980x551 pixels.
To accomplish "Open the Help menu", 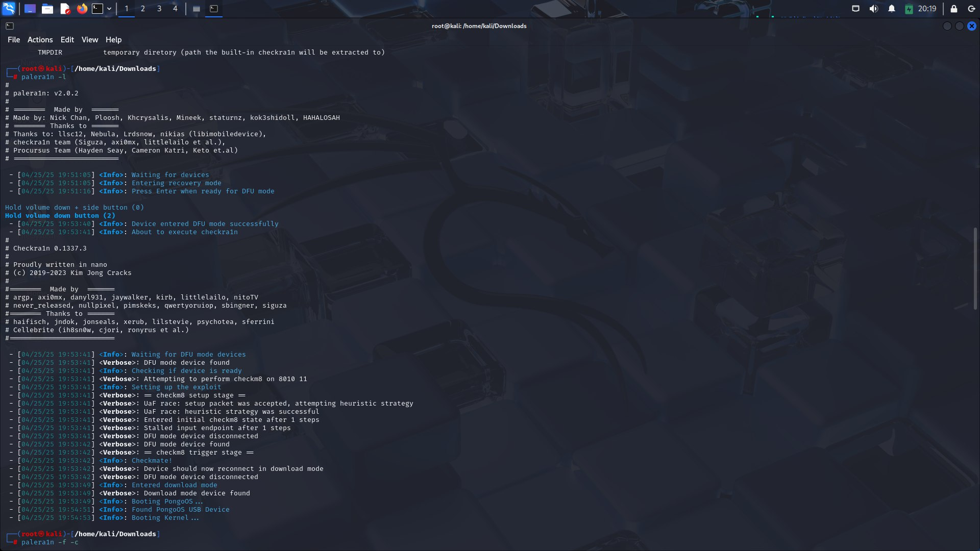I will pyautogui.click(x=113, y=40).
